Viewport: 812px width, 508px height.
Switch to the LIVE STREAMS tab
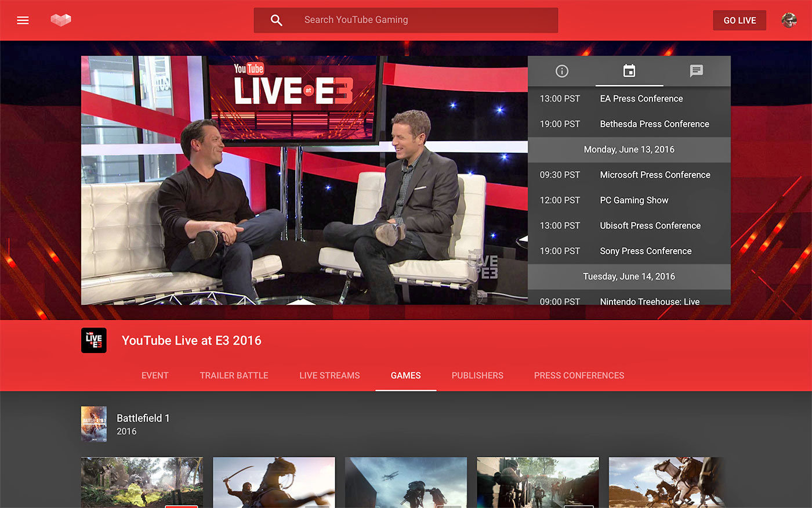click(329, 376)
